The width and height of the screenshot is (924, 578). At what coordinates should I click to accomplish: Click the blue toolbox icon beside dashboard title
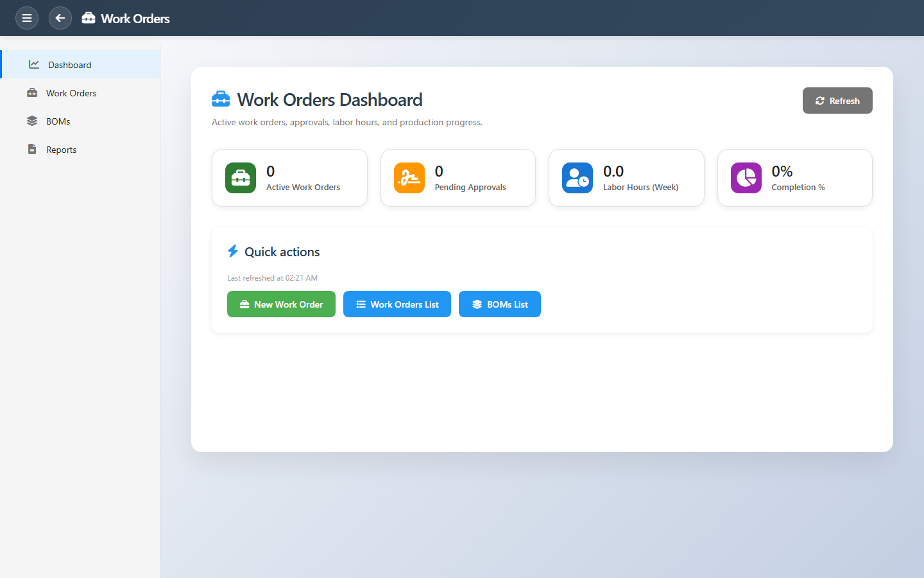coord(221,100)
